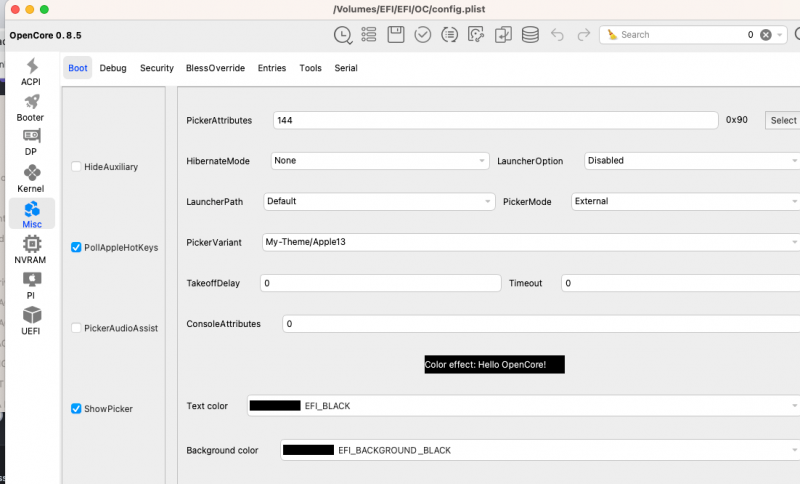Switch to the Serial tab
The width and height of the screenshot is (800, 484).
click(346, 68)
